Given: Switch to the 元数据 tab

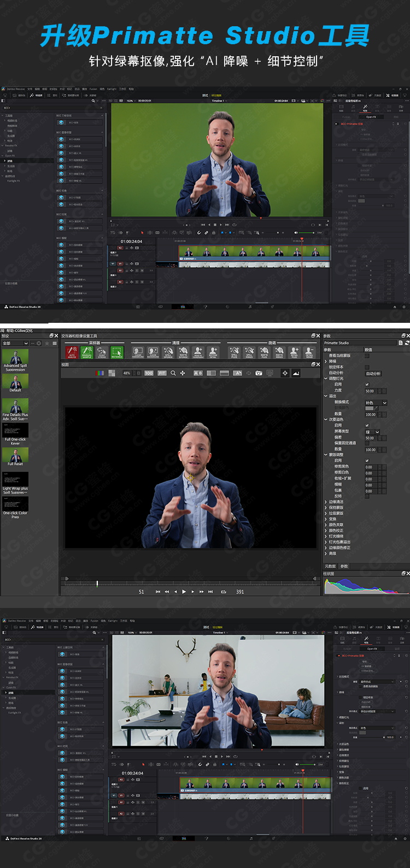Looking at the screenshot, I should point(330,566).
